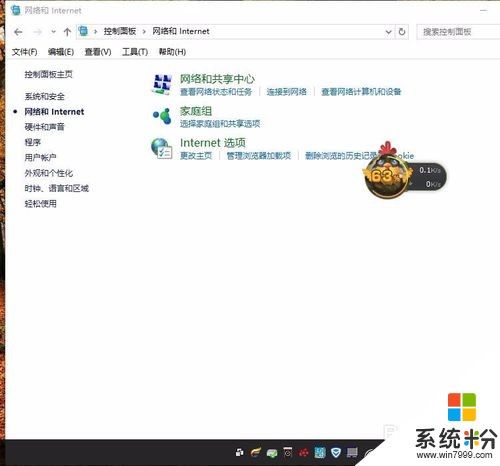This screenshot has width=500, height=466.
Task: Click the 搜索控制面板 search field
Action: coord(458,32)
